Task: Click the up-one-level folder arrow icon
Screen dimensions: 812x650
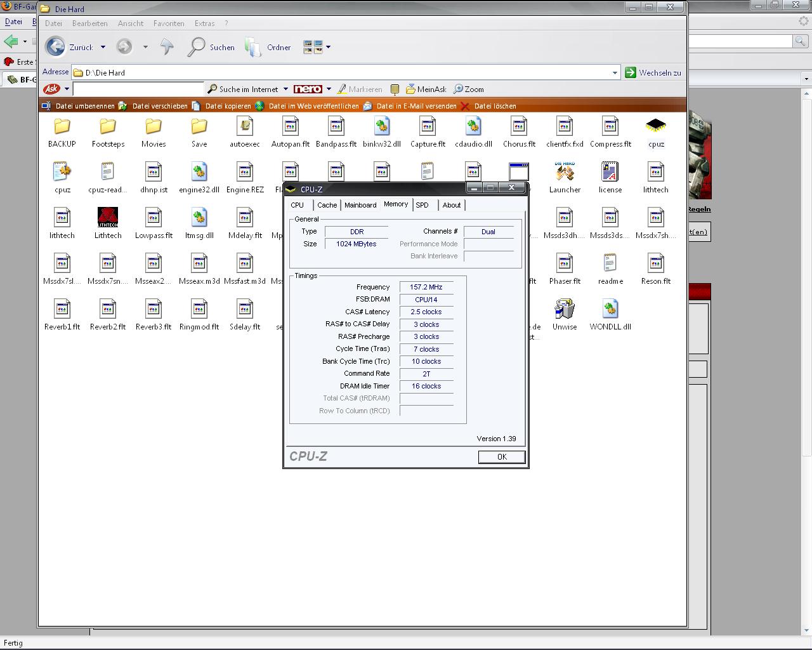Action: click(167, 47)
